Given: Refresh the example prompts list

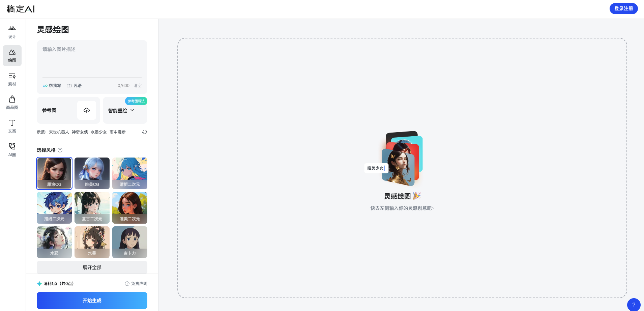Looking at the screenshot, I should coord(145,132).
